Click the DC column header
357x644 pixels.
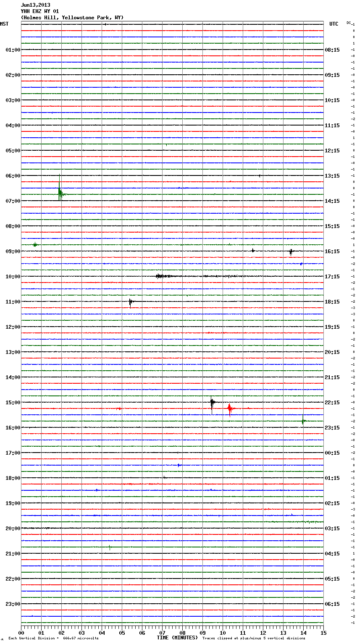tap(349, 23)
